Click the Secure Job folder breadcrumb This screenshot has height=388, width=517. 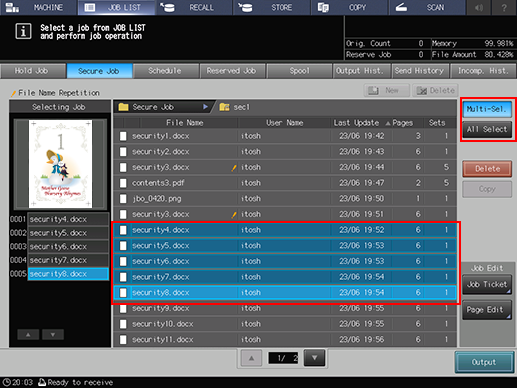162,107
